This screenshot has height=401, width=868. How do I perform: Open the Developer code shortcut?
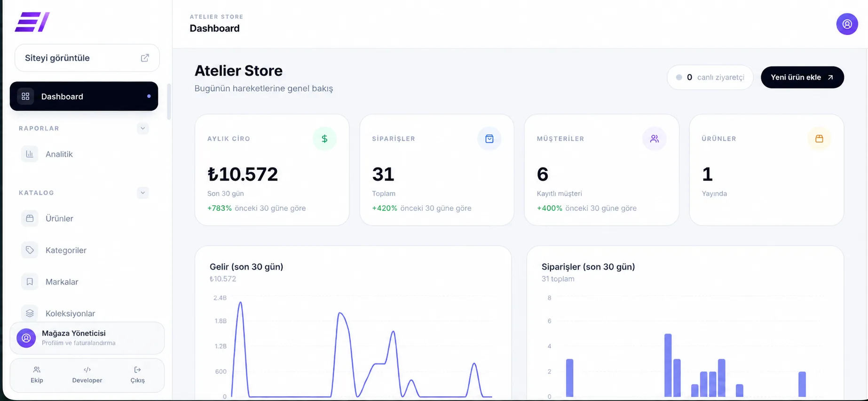tap(87, 375)
